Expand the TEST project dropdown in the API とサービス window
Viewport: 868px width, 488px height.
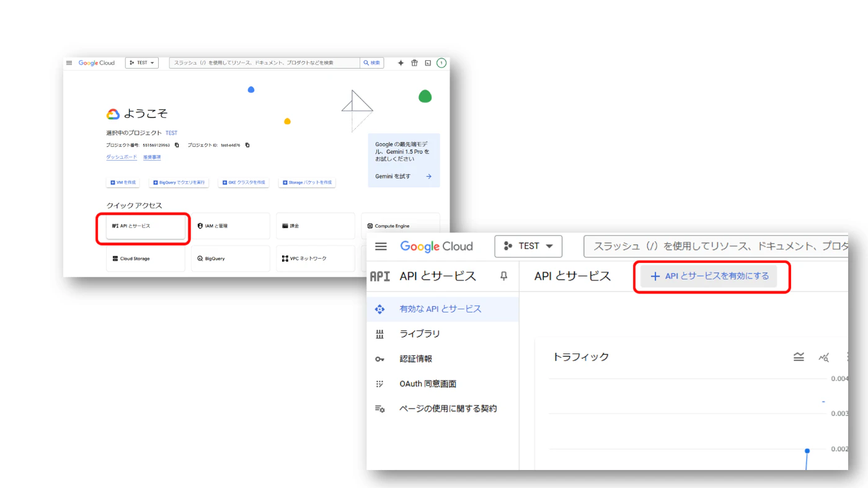click(528, 246)
